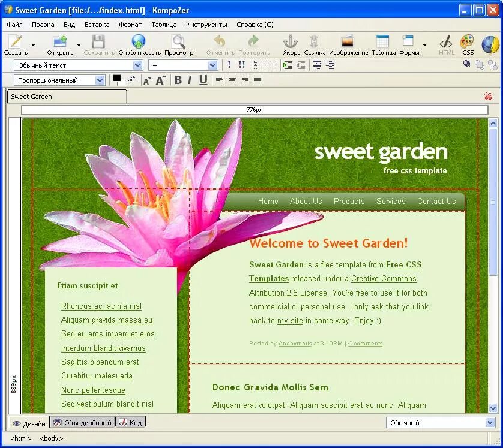503x448 pixels.
Task: Select the Дизайн view tab
Action: (29, 423)
